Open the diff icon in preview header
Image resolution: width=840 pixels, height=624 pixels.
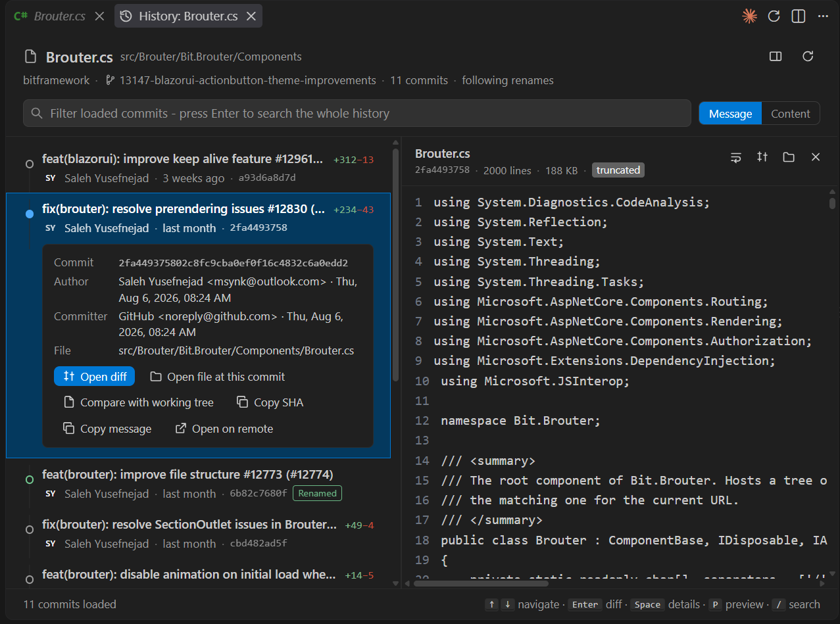762,156
